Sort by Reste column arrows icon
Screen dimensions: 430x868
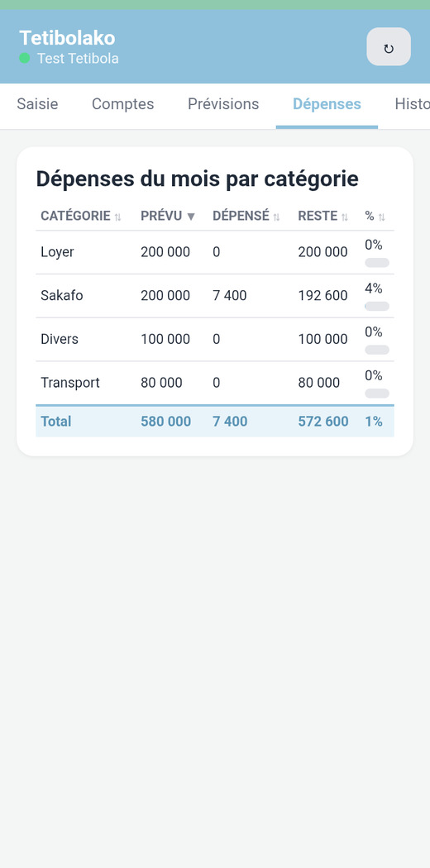[x=345, y=217]
